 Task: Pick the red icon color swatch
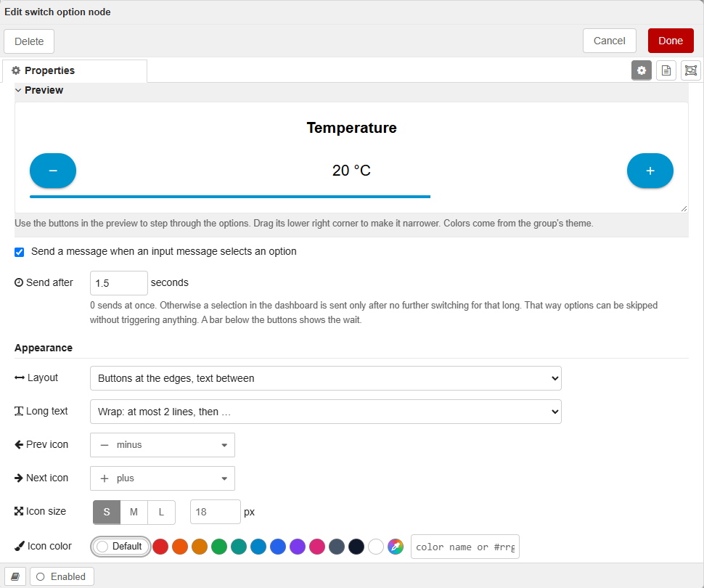point(160,547)
